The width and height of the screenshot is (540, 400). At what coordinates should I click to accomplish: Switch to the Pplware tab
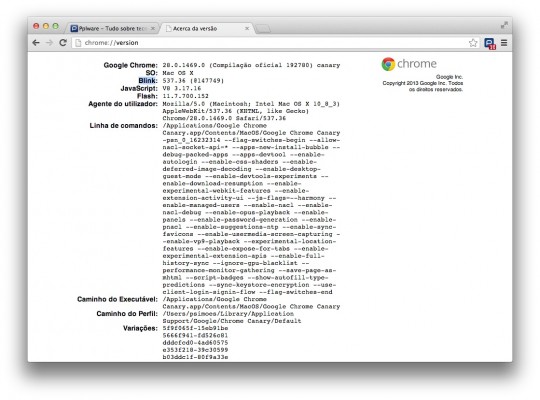point(111,28)
